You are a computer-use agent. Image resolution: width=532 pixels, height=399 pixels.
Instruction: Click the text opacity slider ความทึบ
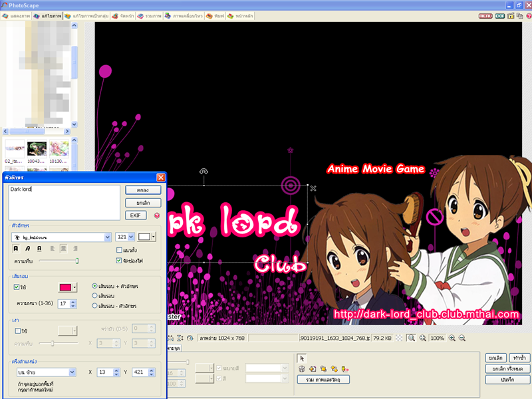(x=59, y=261)
